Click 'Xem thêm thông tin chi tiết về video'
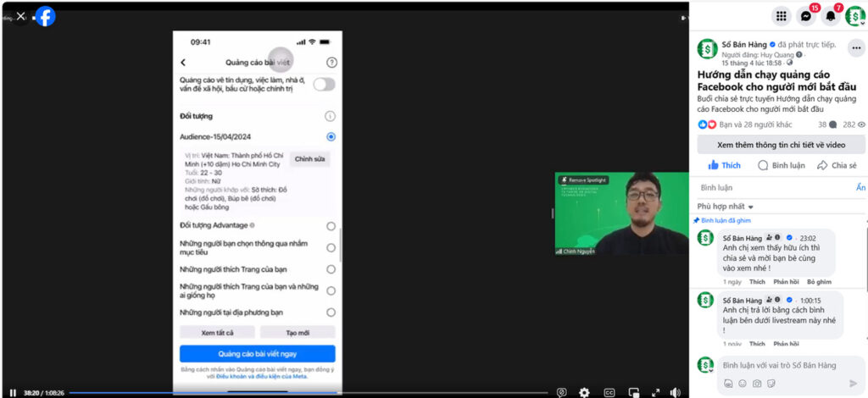The image size is (868, 398). tap(781, 145)
